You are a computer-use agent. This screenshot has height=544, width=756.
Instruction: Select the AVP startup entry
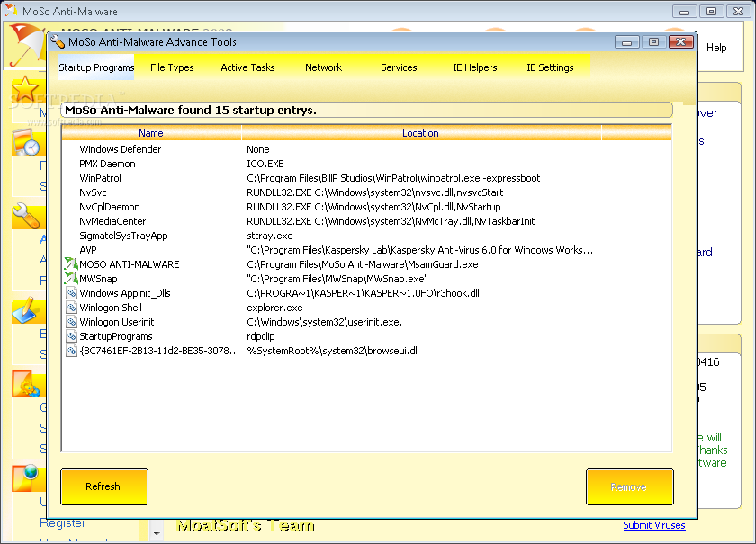pyautogui.click(x=88, y=250)
